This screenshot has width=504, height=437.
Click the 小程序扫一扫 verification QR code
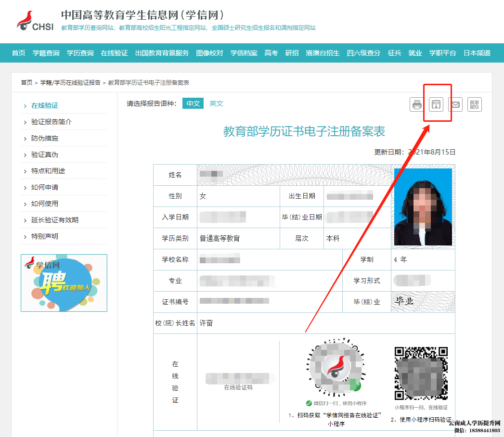coord(420,373)
